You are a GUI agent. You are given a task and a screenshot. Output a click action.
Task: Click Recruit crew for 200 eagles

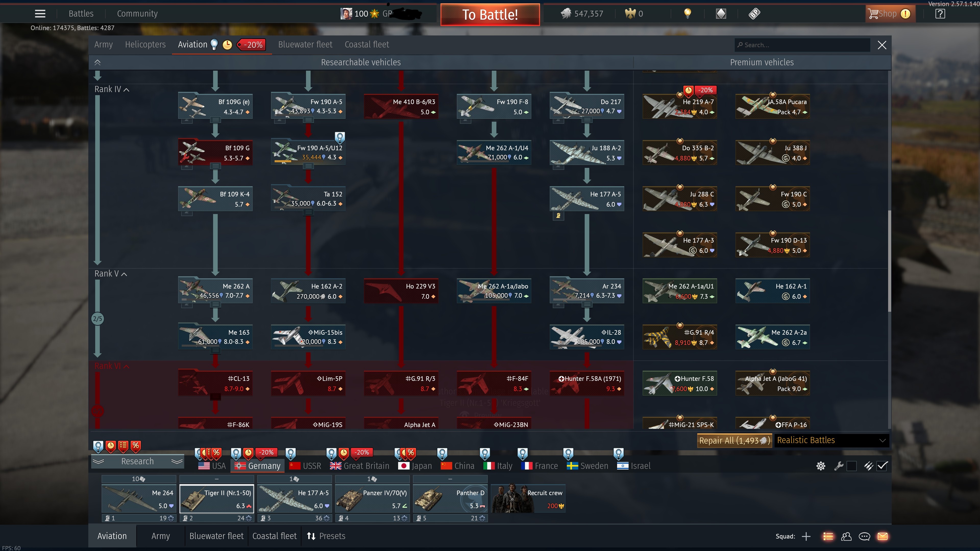(528, 499)
